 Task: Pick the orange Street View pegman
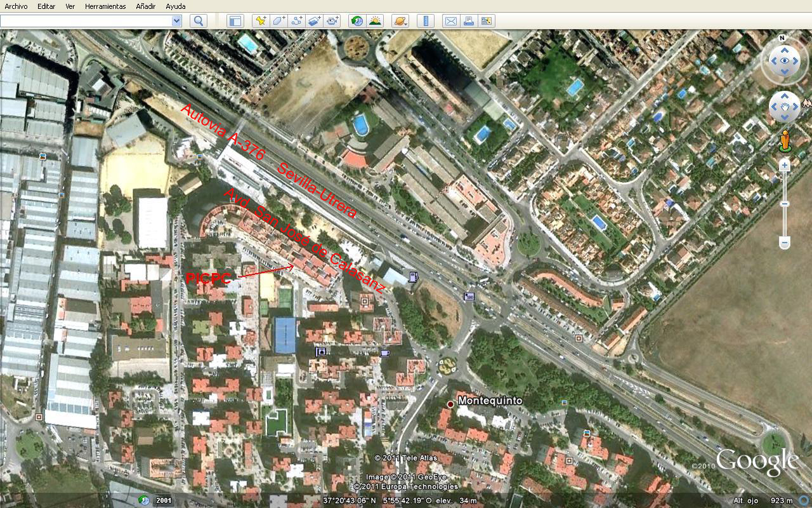(785, 140)
